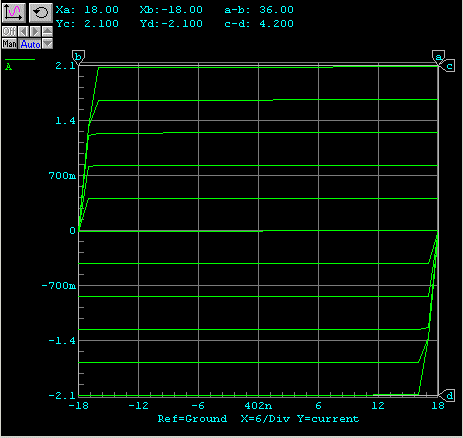Click the Ref=Ground label
The height and width of the screenshot is (438, 463).
tap(192, 419)
